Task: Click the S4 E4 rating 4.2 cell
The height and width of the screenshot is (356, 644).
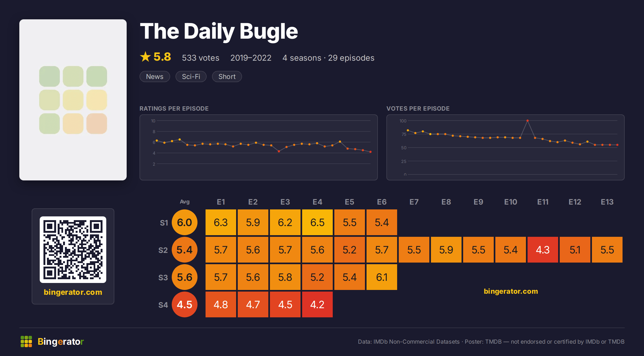Action: 317,304
